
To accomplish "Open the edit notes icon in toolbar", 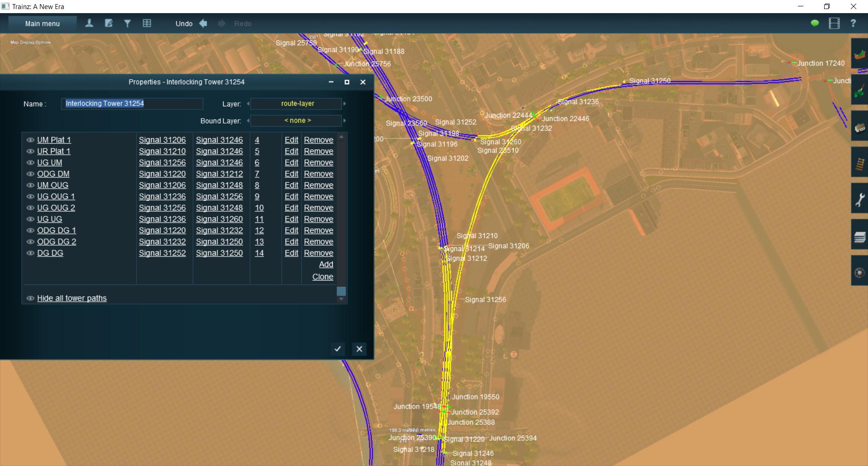I will click(x=109, y=23).
